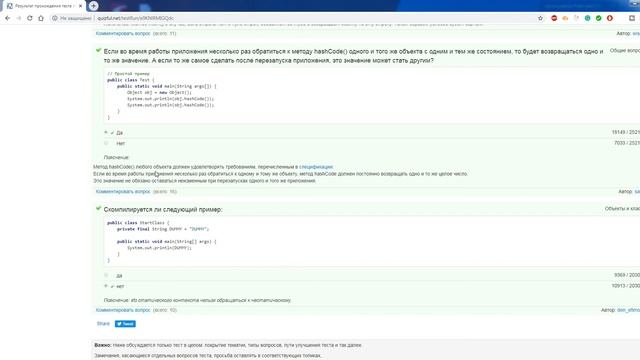This screenshot has width=640, height=360.
Task: Open the red Opera-style extension icon
Action: [610, 18]
